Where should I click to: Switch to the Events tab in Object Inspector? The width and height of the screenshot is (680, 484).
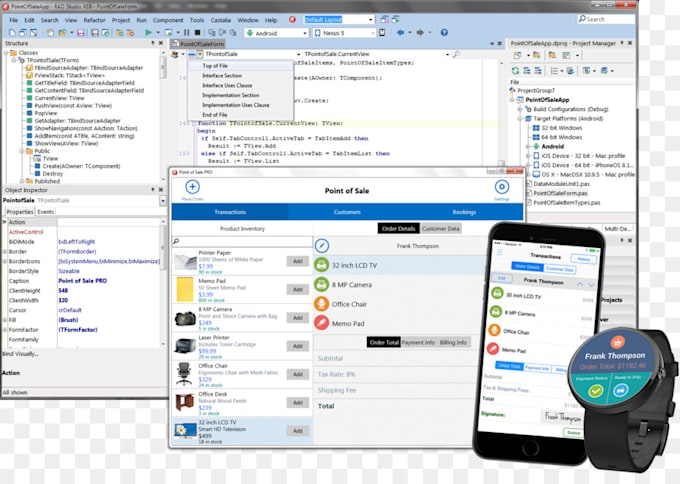point(46,212)
